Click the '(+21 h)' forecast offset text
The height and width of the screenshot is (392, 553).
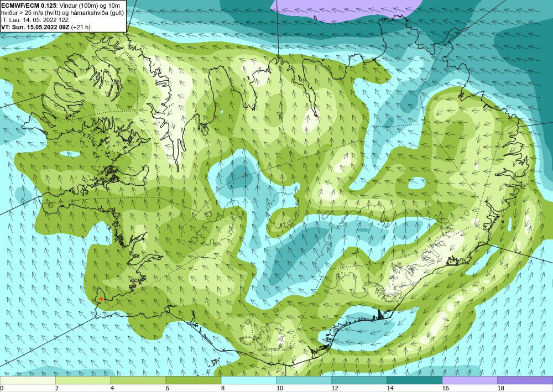coord(81,27)
